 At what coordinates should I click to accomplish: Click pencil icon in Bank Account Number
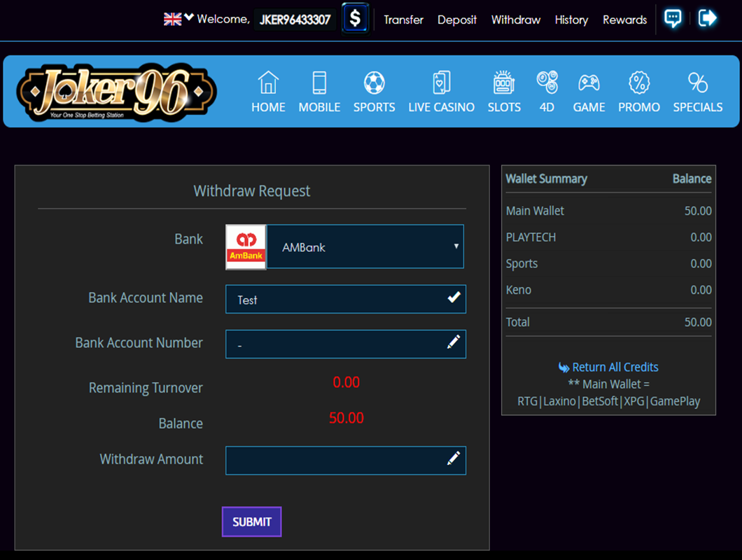pos(454,342)
